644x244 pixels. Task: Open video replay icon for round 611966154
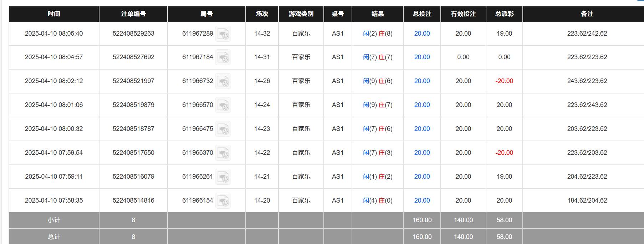click(223, 201)
